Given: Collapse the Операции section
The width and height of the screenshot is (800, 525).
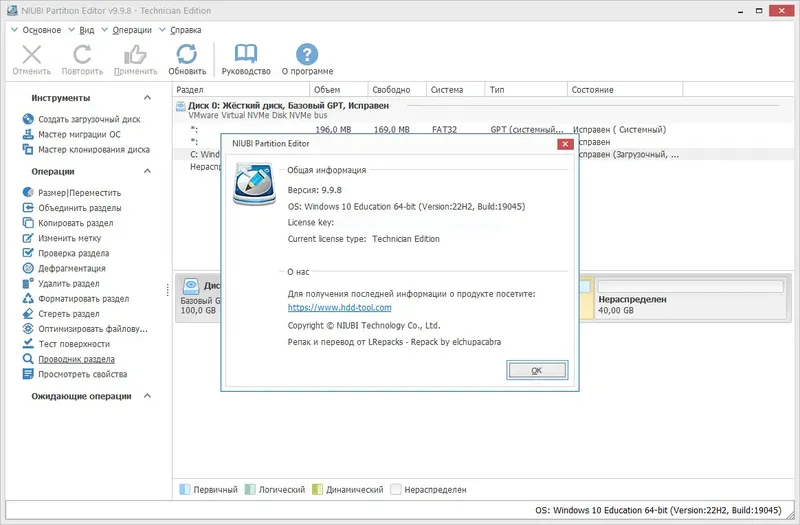Looking at the screenshot, I should [x=147, y=171].
